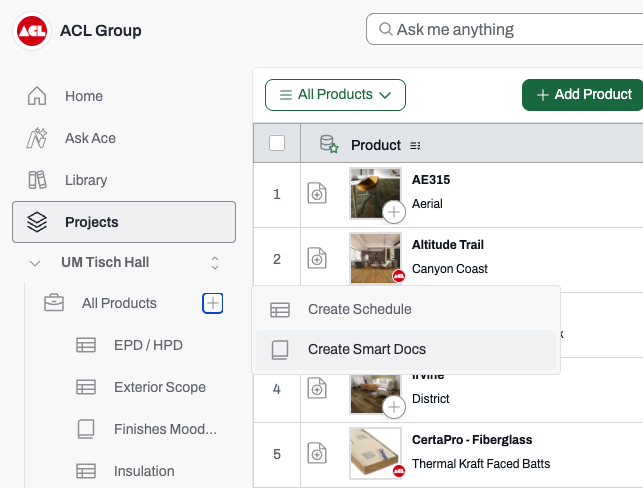Click the Aerial collection text

pos(427,203)
